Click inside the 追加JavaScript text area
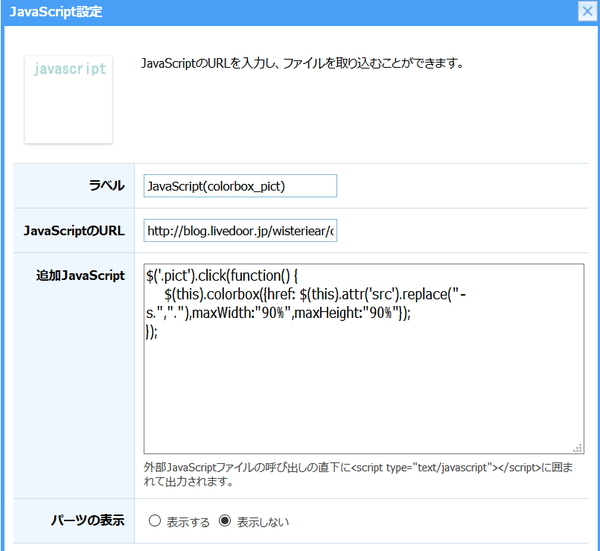The height and width of the screenshot is (551, 600). tap(364, 359)
